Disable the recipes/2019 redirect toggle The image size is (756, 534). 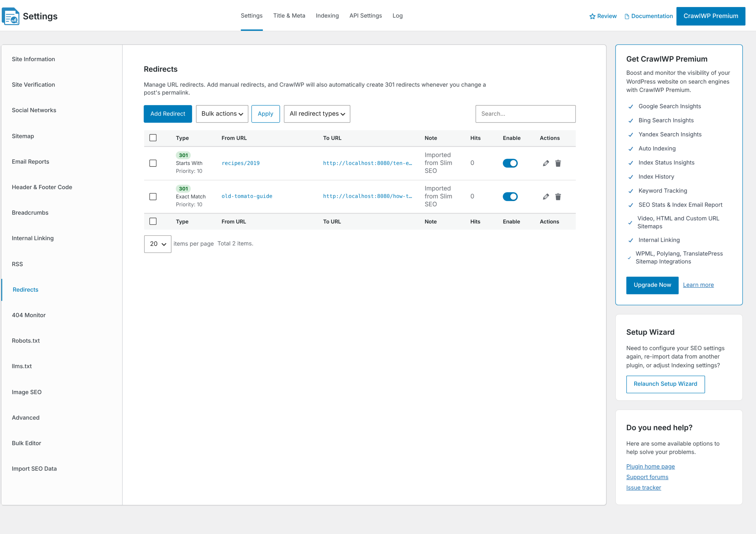510,163
